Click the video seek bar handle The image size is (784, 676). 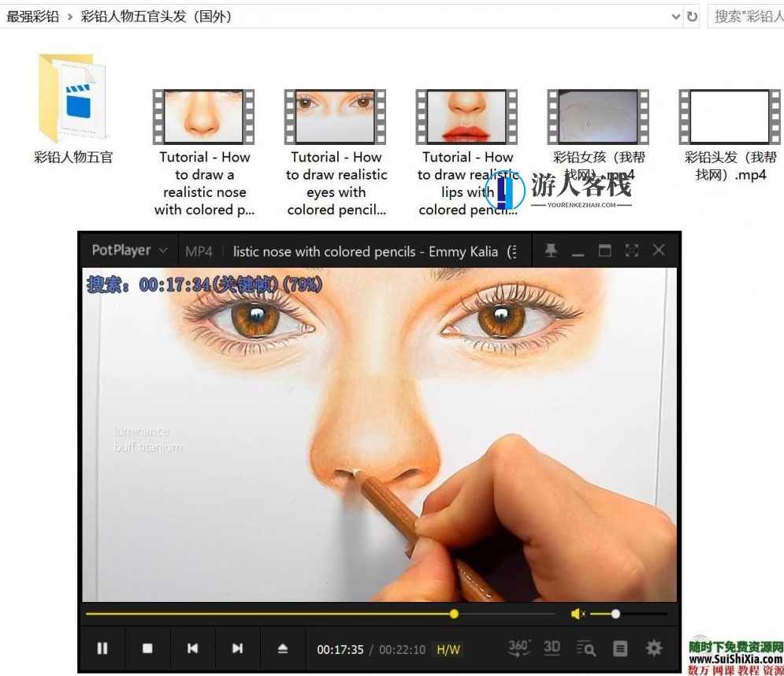click(x=454, y=614)
